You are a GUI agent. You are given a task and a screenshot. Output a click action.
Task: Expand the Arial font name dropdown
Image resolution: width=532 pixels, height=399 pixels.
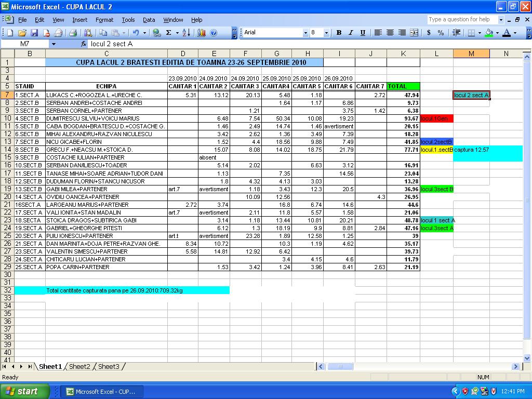[305, 33]
